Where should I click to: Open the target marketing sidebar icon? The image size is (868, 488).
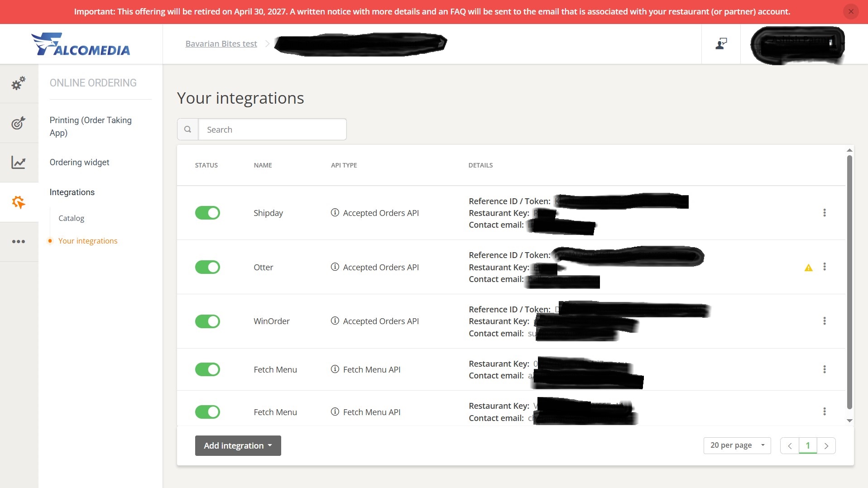[19, 123]
